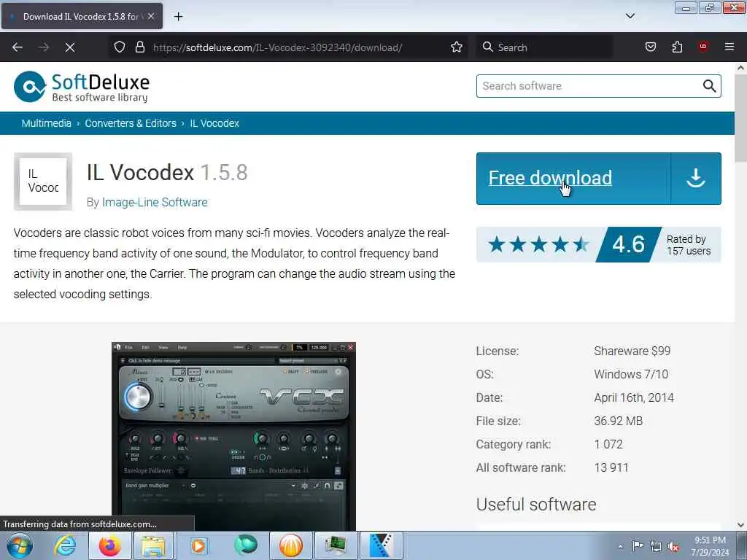Click the all software rank 13 911

[611, 467]
